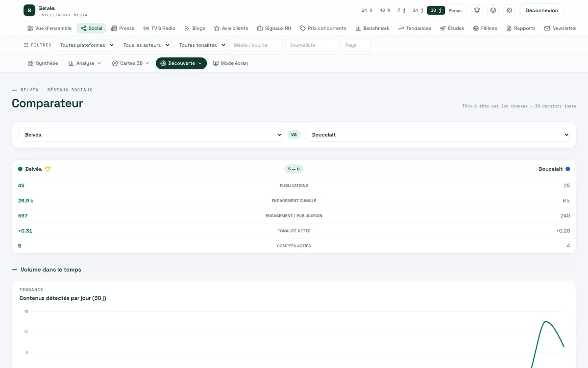The width and height of the screenshot is (588, 368).
Task: Click the 26,9 k engagement value
Action: click(x=25, y=201)
